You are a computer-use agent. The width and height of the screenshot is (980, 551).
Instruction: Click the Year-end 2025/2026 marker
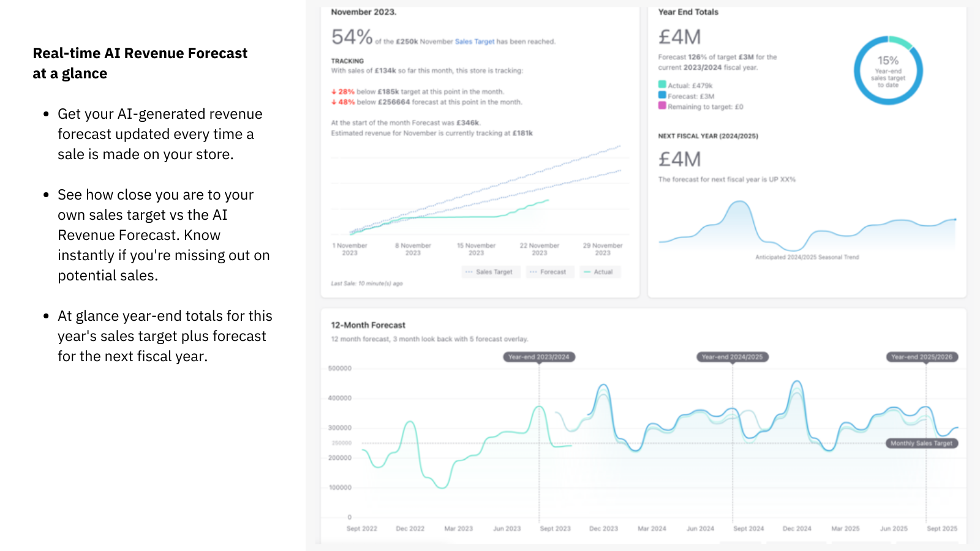point(922,357)
